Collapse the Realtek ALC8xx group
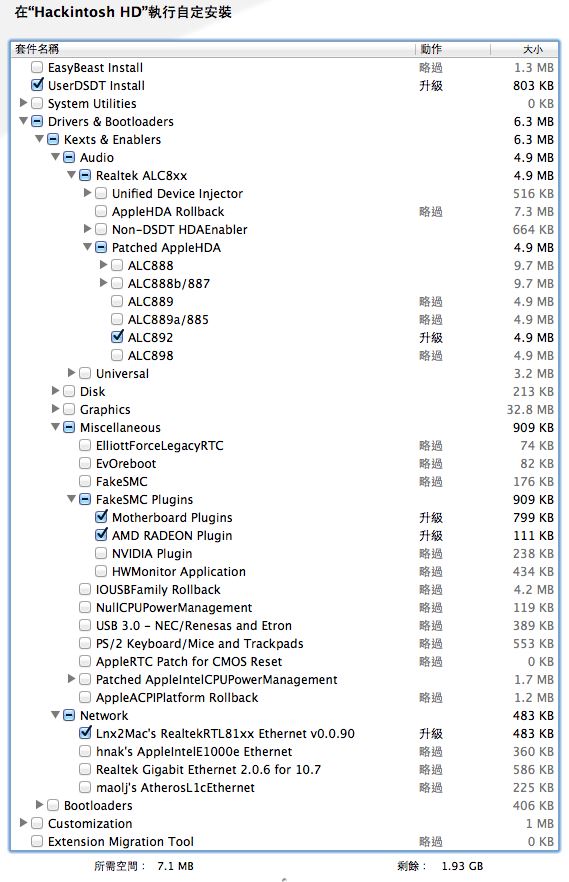 [71, 175]
